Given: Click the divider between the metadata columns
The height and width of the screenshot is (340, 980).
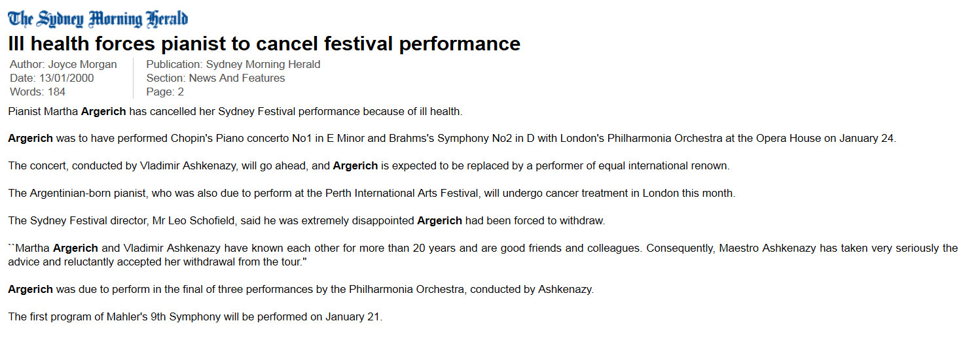Looking at the screenshot, I should [133, 78].
